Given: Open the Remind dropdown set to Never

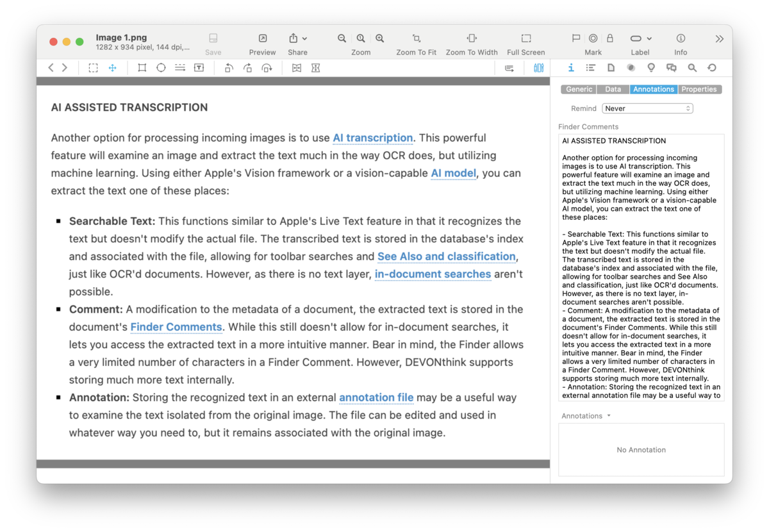Looking at the screenshot, I should [x=647, y=108].
